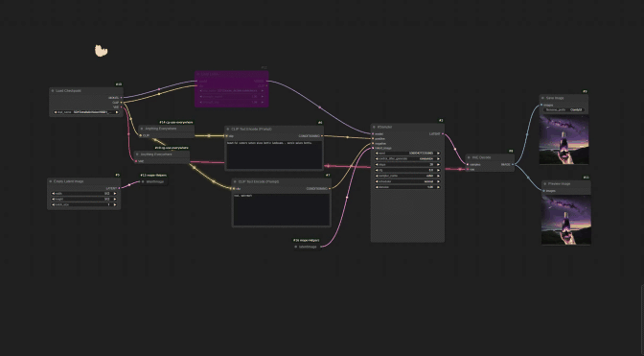This screenshot has height=356, width=644.
Task: Collapse the Anything Everywhere node with VAE input
Action: (137, 154)
